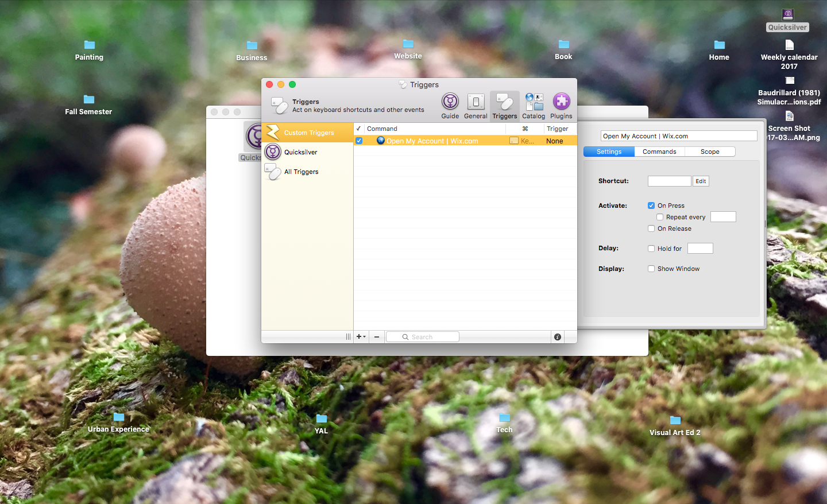Viewport: 827px width, 504px height.
Task: Click the Repeat every interval field
Action: (723, 216)
